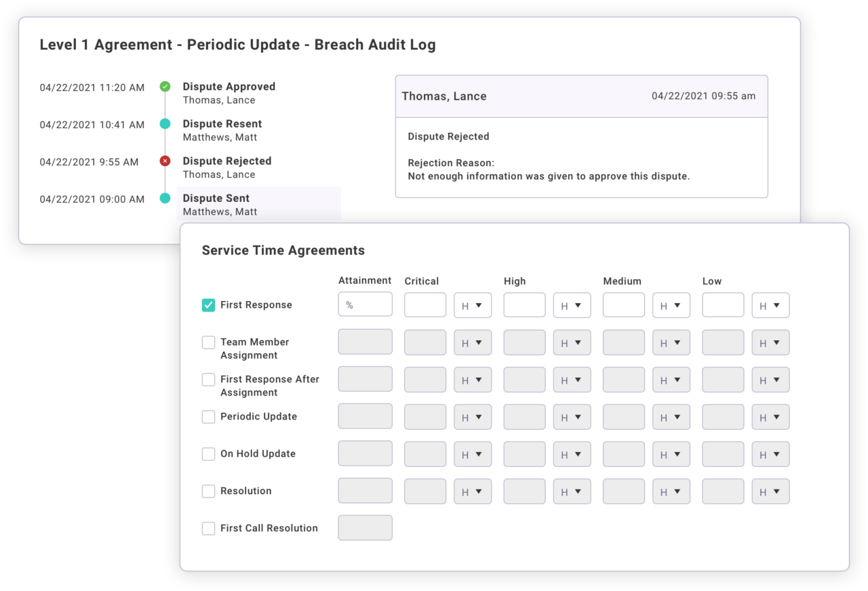Click the First Response Attainment percent field
868x591 pixels.
(365, 304)
